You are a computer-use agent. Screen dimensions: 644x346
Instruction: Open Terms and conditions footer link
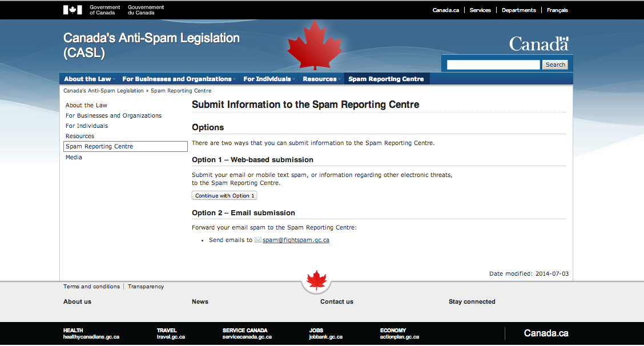[x=91, y=287]
